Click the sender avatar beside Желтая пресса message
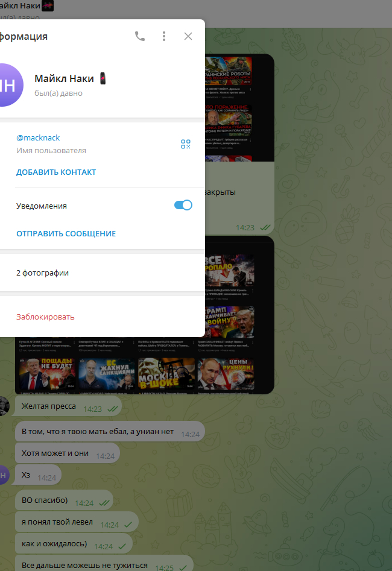This screenshot has height=571, width=392. [x=5, y=407]
